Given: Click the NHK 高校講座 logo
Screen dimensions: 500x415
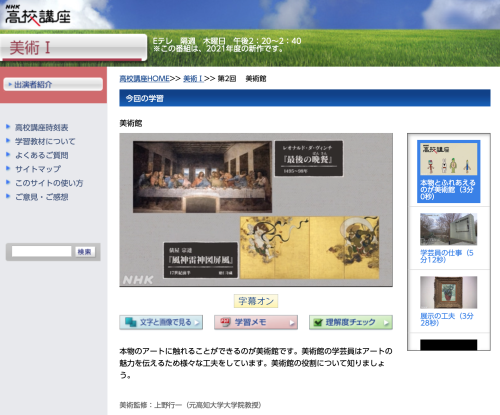Looking at the screenshot, I should [38, 15].
